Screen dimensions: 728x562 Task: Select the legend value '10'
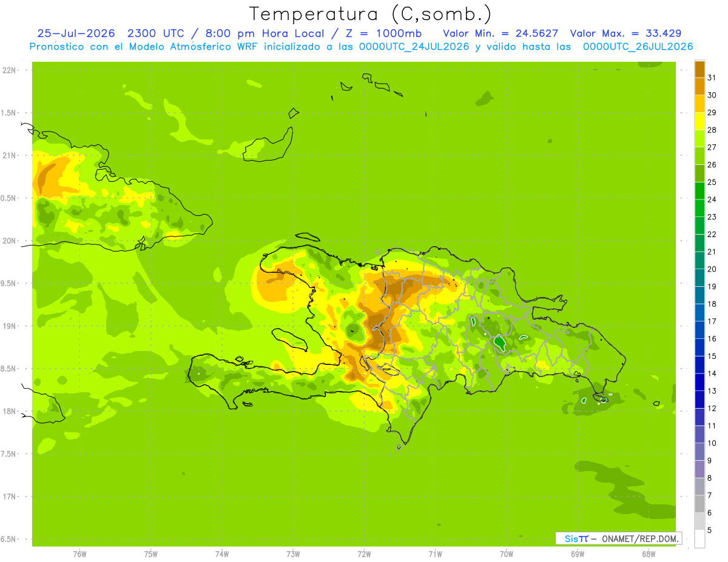712,443
